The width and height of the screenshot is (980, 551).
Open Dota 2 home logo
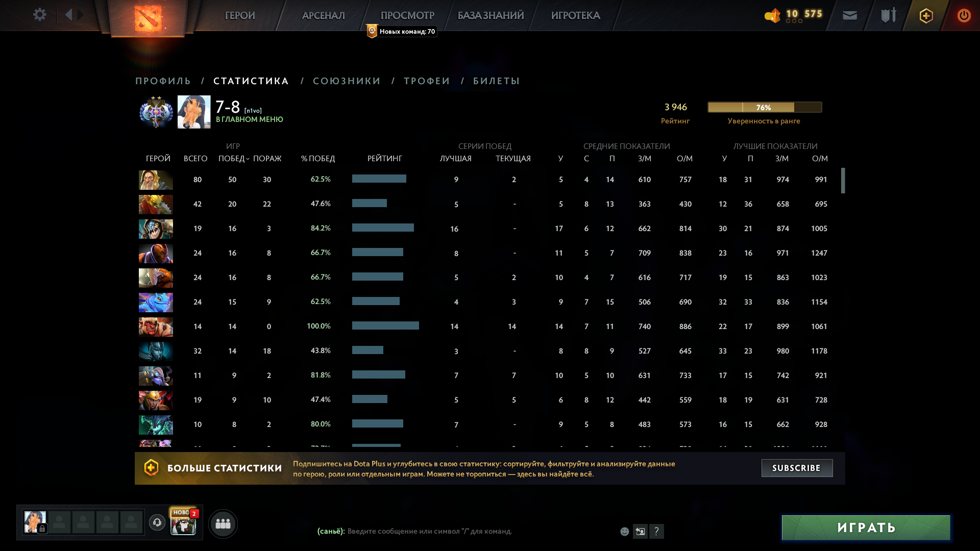(148, 18)
